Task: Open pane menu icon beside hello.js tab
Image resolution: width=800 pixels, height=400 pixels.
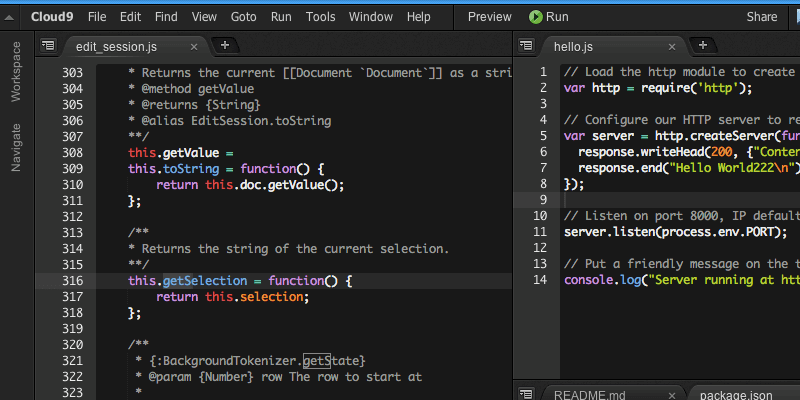Action: tap(526, 45)
